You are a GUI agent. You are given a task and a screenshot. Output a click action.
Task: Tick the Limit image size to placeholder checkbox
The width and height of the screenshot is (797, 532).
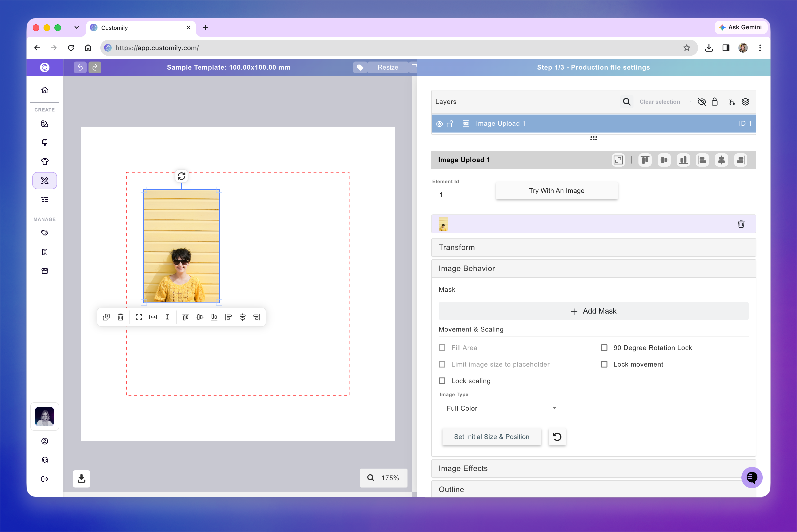[x=442, y=364]
